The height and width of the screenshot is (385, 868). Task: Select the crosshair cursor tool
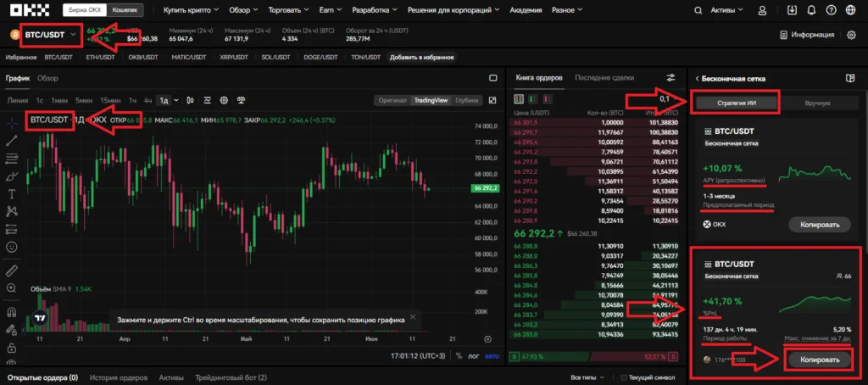pyautogui.click(x=12, y=122)
